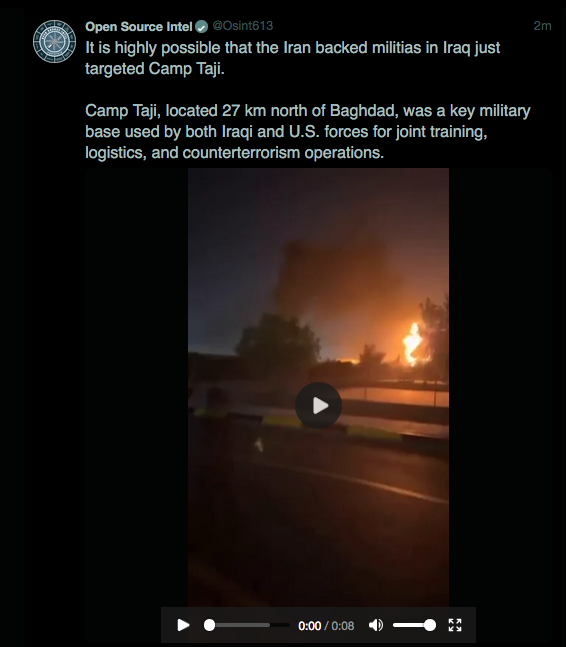Viewport: 566px width, 647px height.
Task: Click the 0:00 current time readout
Action: point(309,626)
